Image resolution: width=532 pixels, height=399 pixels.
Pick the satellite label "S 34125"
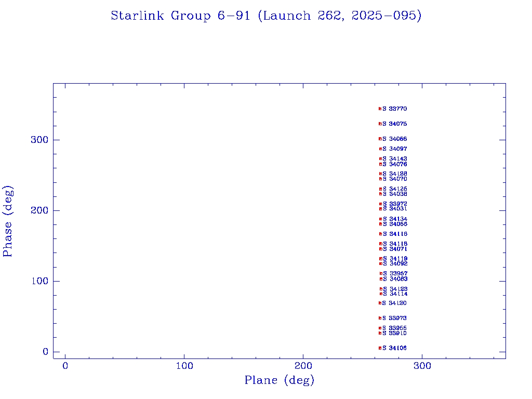tap(395, 189)
